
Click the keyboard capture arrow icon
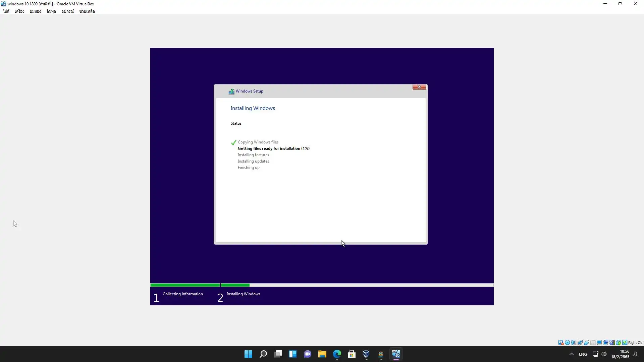(x=625, y=343)
